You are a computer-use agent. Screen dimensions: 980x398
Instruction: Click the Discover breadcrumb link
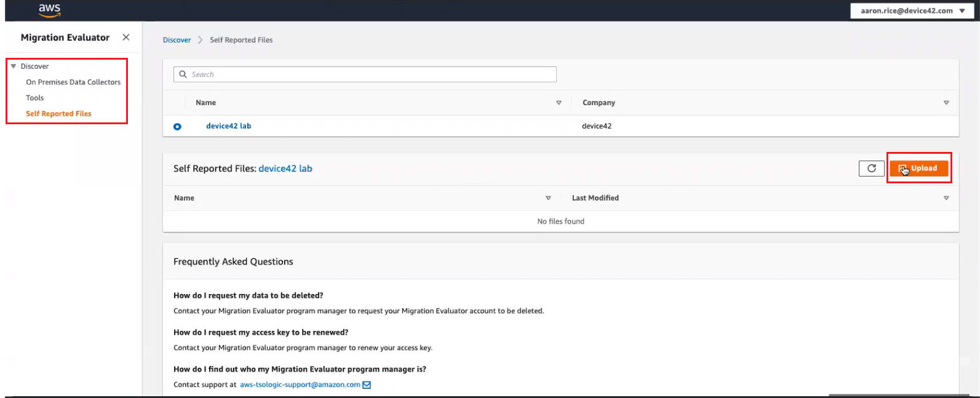coord(177,40)
